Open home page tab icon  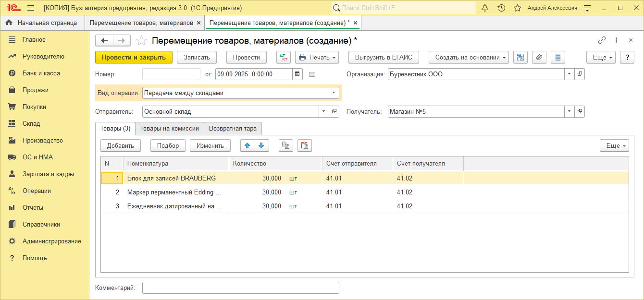point(9,23)
